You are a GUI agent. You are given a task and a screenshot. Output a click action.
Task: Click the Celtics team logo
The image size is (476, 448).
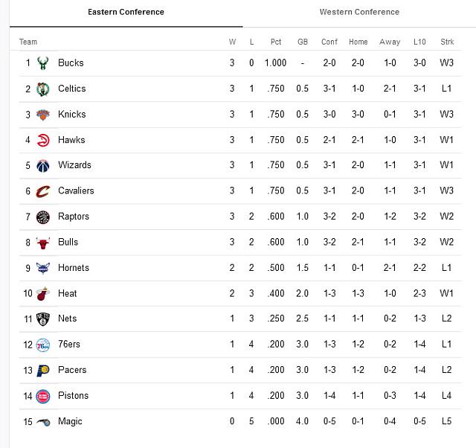(x=42, y=89)
